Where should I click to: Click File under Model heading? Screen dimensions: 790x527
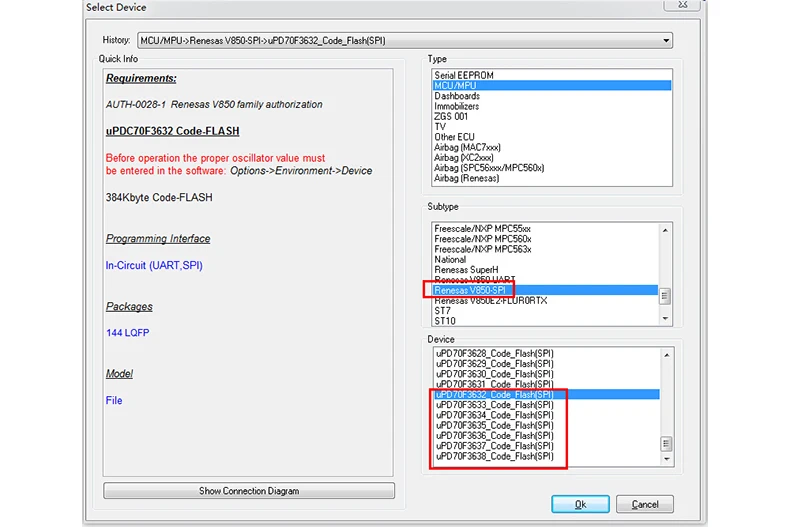click(x=114, y=400)
